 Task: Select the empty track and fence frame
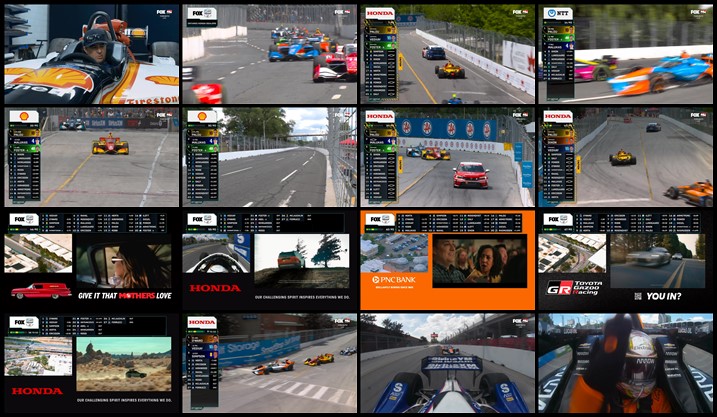(x=269, y=157)
